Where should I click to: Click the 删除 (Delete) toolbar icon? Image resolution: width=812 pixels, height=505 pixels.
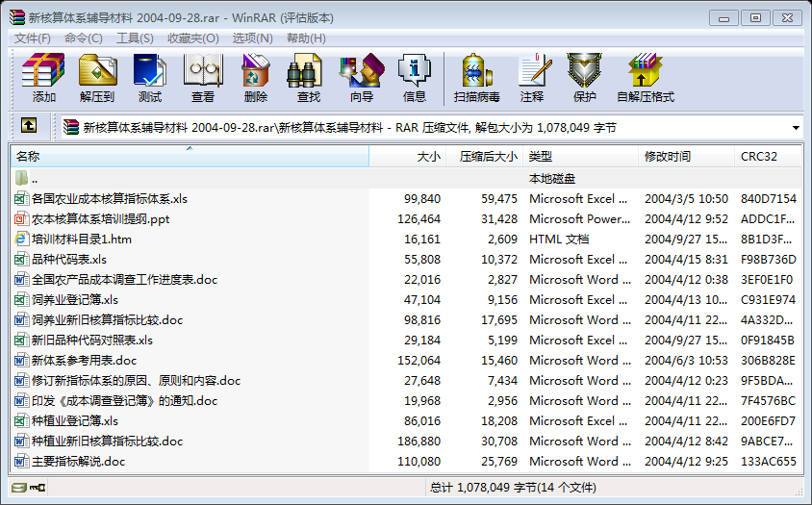click(255, 70)
